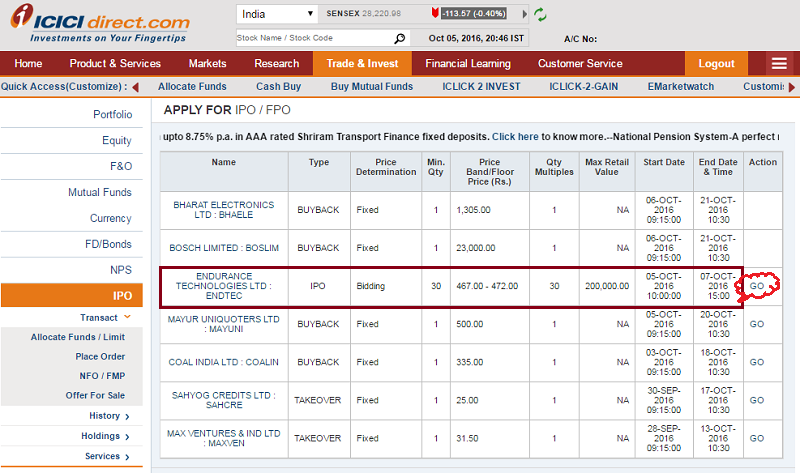This screenshot has width=800, height=473.
Task: Click MAX VENTURES & IND LTD name
Action: click(223, 438)
